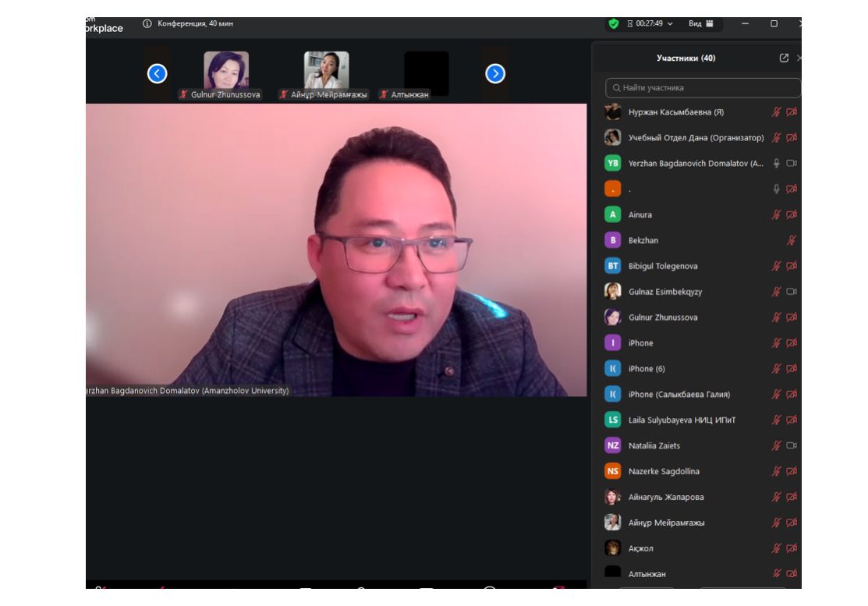868x606 pixels.
Task: Click Gulnaz Esimbekqyzy's camera icon
Action: point(792,292)
